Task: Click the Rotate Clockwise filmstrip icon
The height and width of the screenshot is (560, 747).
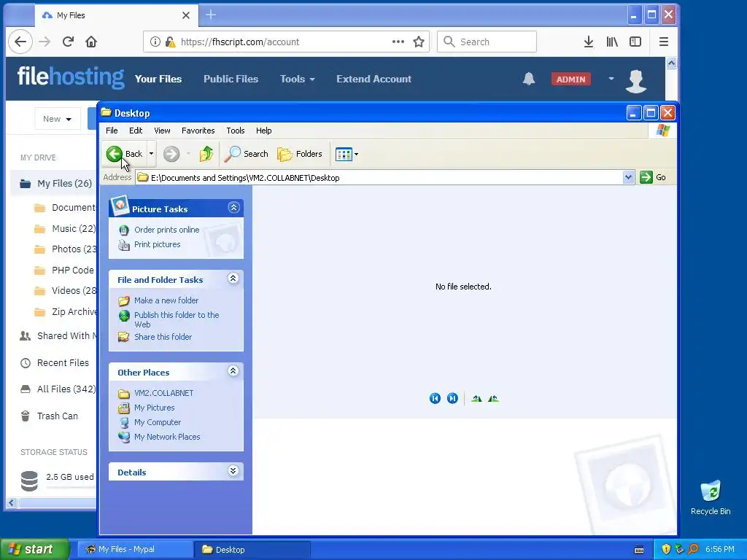Action: tap(476, 399)
